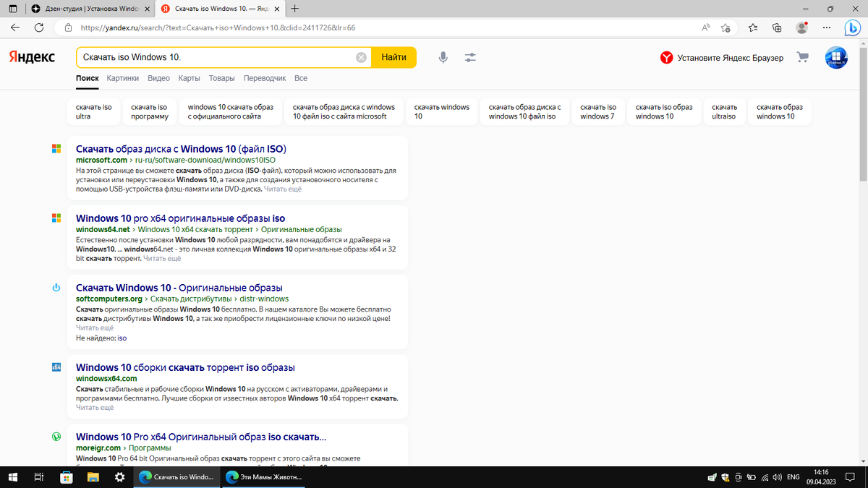Expand Читать ещё under softcomputers.org result

[95, 328]
